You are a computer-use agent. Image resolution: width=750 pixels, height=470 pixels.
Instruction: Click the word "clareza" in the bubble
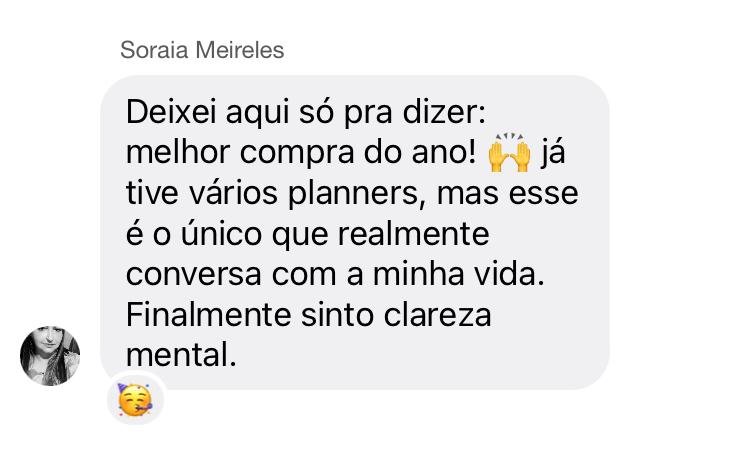coord(437,316)
